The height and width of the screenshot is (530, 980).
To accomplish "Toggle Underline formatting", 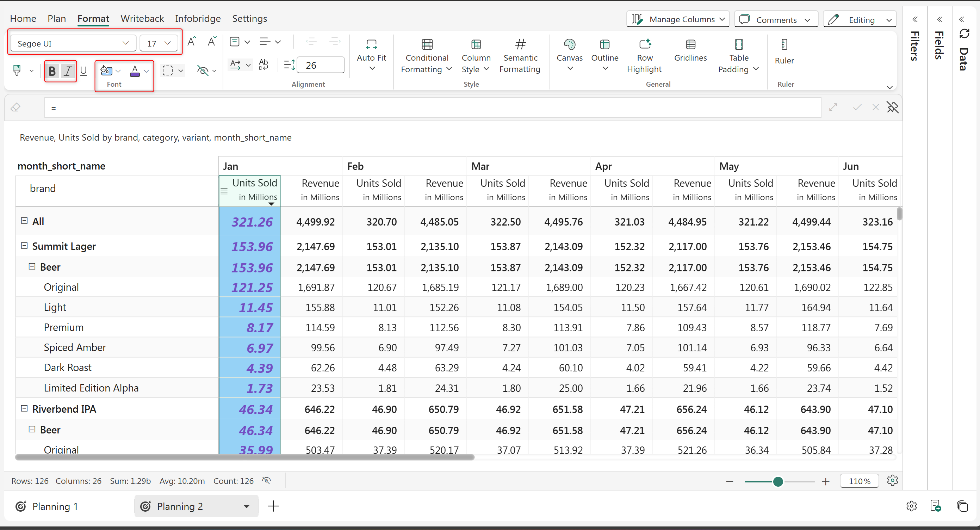I will [x=83, y=71].
